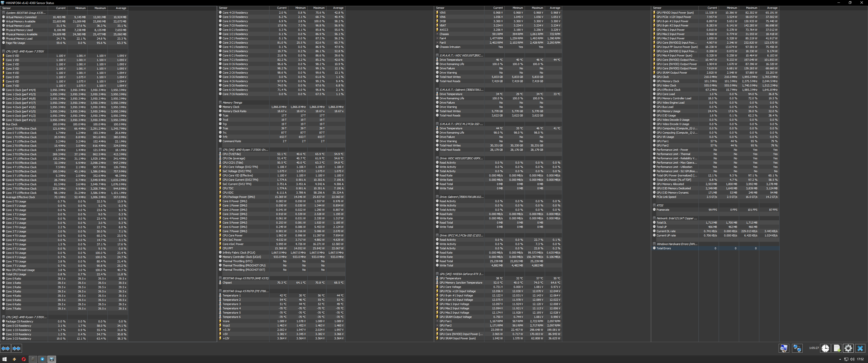The height and width of the screenshot is (363, 868).
Task: Select the GPU [#0]: NVIDIA GeForce RTX group
Action: (498, 274)
